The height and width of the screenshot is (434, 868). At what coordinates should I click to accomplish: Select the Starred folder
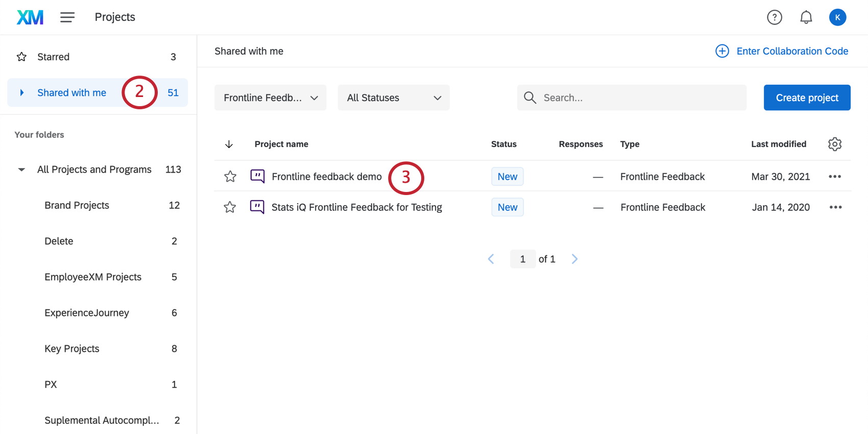point(53,57)
